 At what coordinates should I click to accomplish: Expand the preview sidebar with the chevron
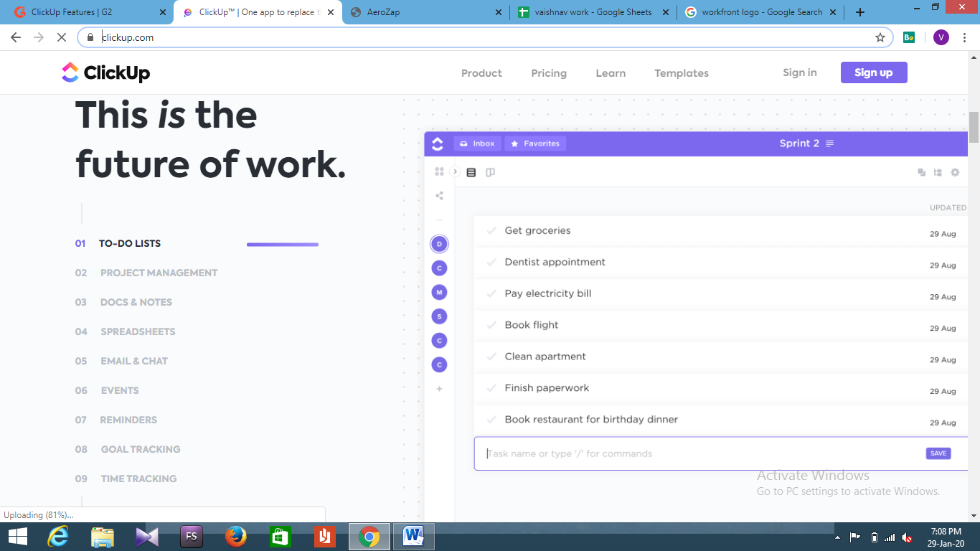click(455, 171)
